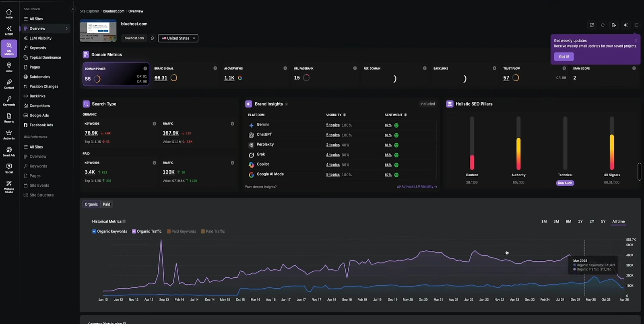This screenshot has height=324, width=644.
Task: Toggle Organic keywords checkbox
Action: coord(94,231)
